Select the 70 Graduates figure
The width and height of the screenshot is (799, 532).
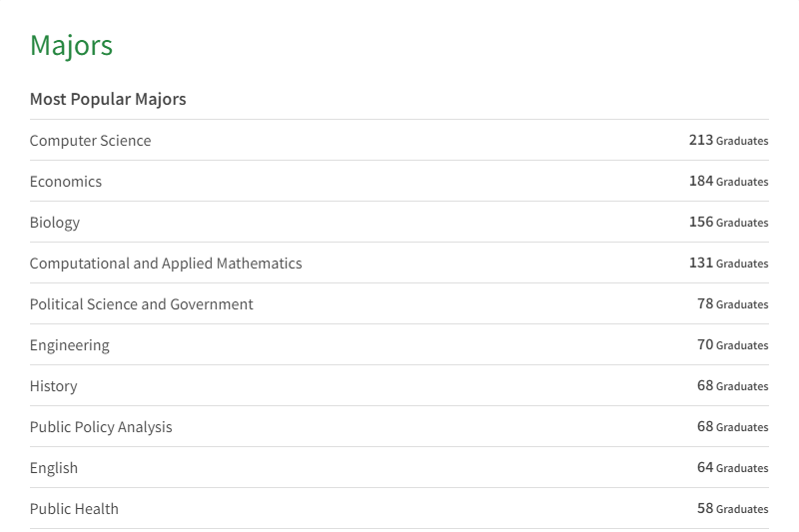[x=732, y=345]
